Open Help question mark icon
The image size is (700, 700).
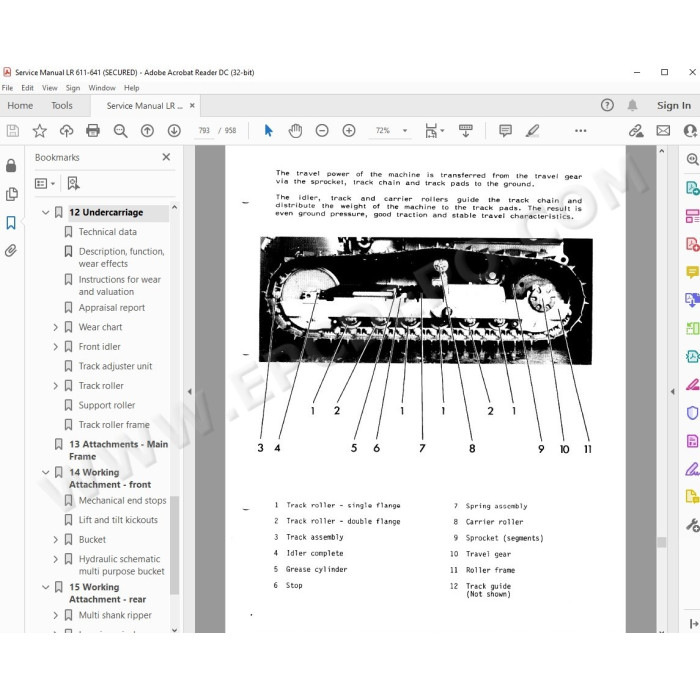[607, 105]
